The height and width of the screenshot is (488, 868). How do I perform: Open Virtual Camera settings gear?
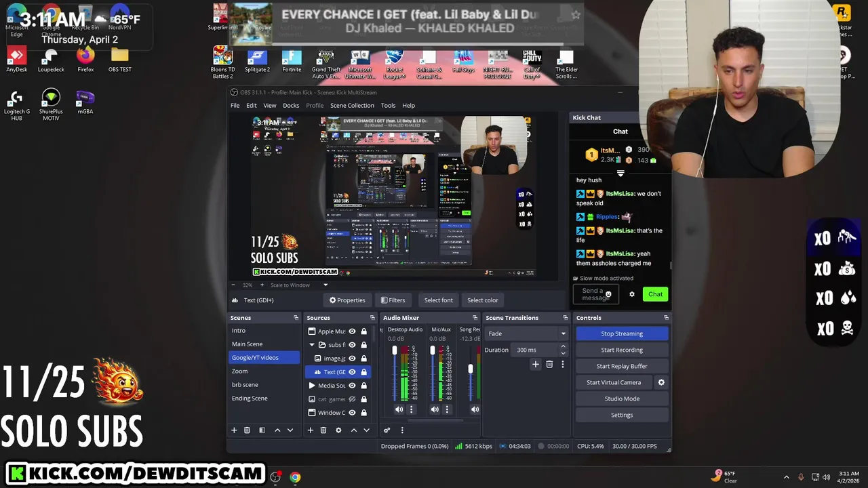(661, 382)
